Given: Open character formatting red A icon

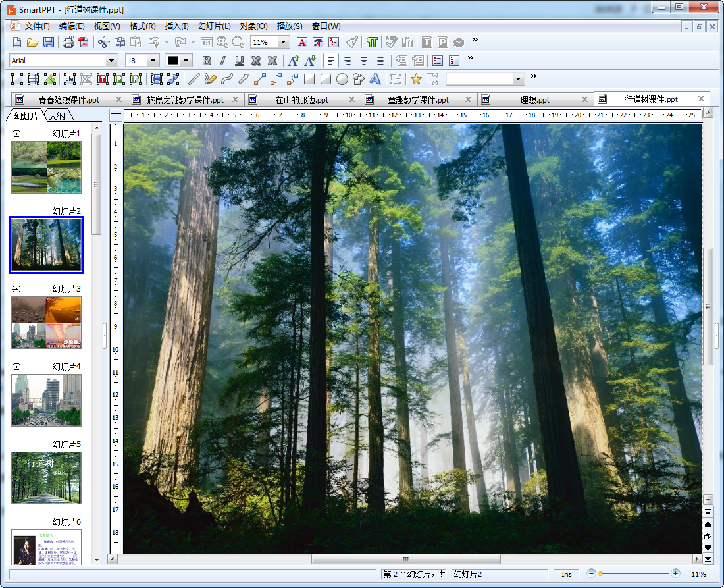Looking at the screenshot, I should tap(302, 43).
